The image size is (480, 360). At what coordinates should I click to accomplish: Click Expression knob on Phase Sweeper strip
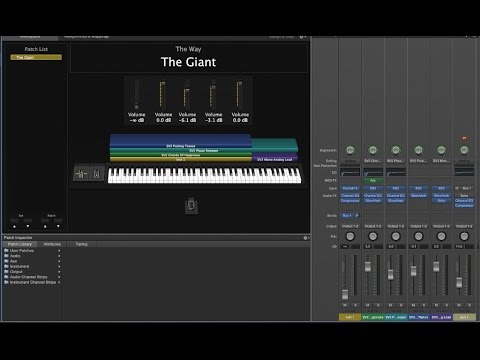[x=396, y=150]
